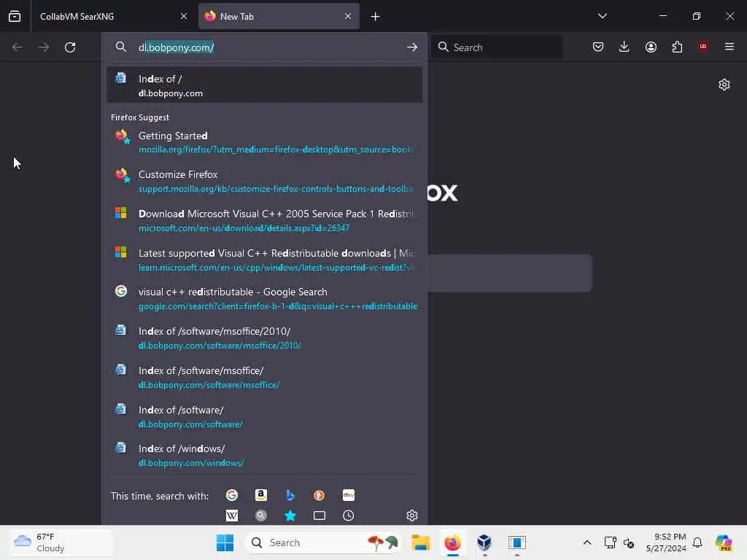Screen dimensions: 747x560
Task: Search with Amazon one-off engine icon
Action: pyautogui.click(x=261, y=495)
